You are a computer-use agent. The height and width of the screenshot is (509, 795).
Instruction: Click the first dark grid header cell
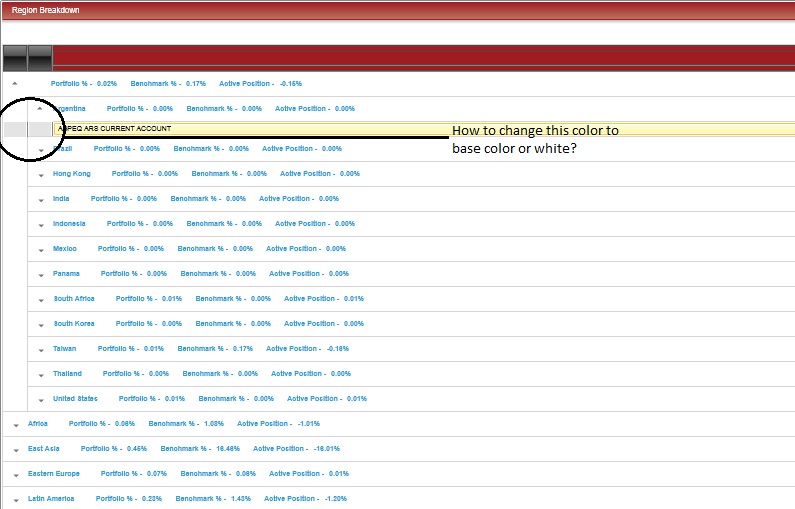coord(15,58)
